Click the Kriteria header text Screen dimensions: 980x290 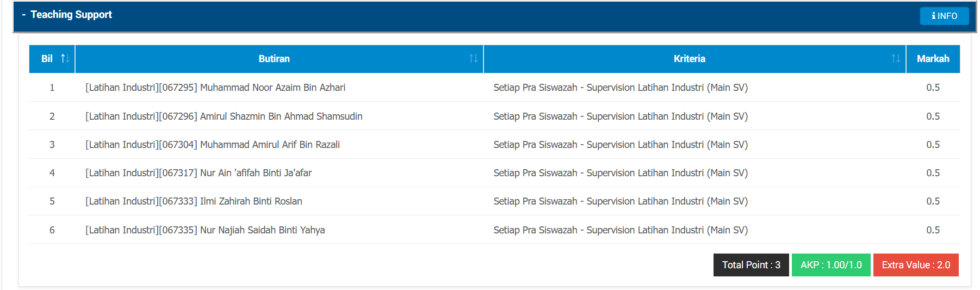(689, 59)
